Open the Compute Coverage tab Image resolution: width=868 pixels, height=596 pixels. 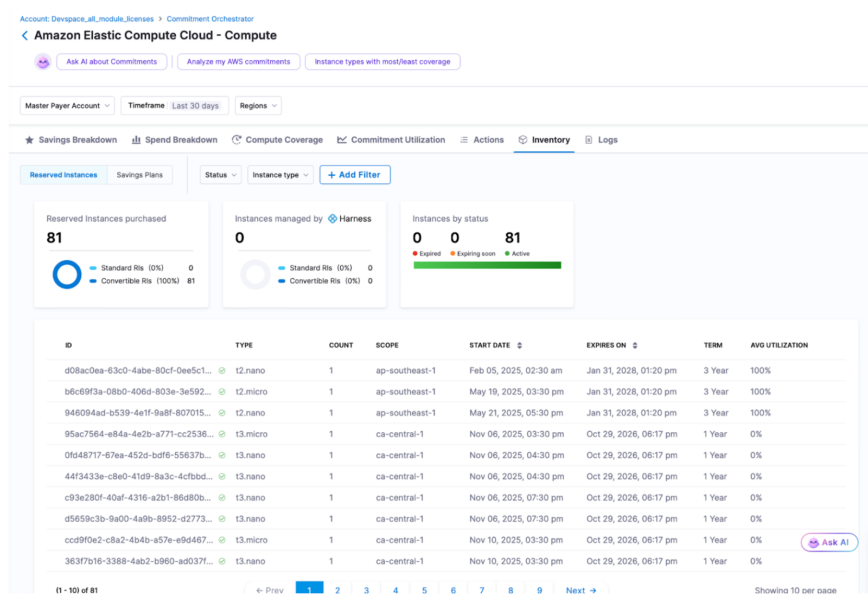click(277, 140)
